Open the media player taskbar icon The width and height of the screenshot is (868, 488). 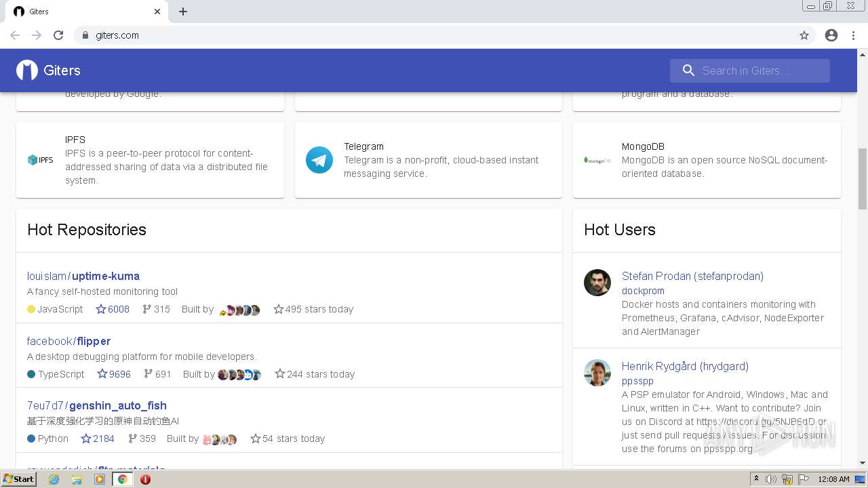click(100, 479)
